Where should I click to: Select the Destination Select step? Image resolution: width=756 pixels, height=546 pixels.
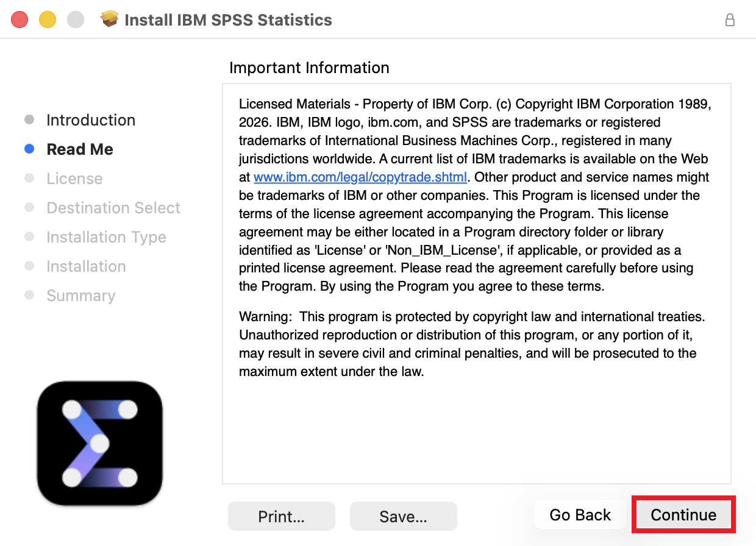(x=113, y=208)
